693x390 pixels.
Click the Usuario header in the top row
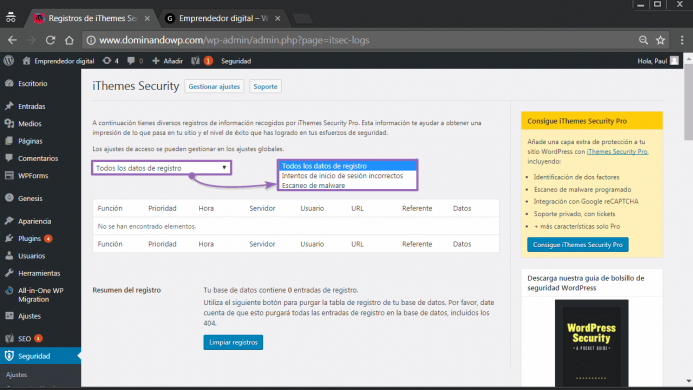click(312, 208)
